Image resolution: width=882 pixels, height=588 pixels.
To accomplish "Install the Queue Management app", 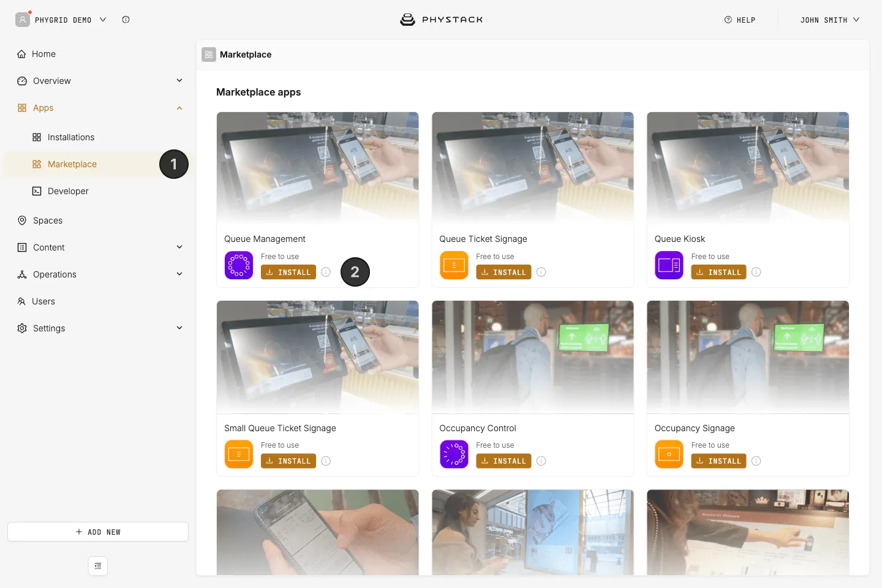I will (288, 272).
